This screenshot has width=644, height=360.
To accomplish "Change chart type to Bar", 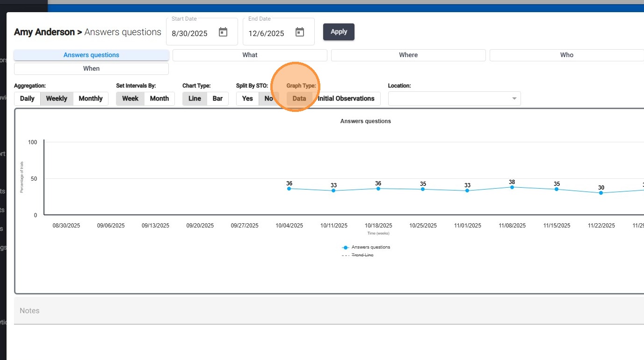I will [217, 98].
